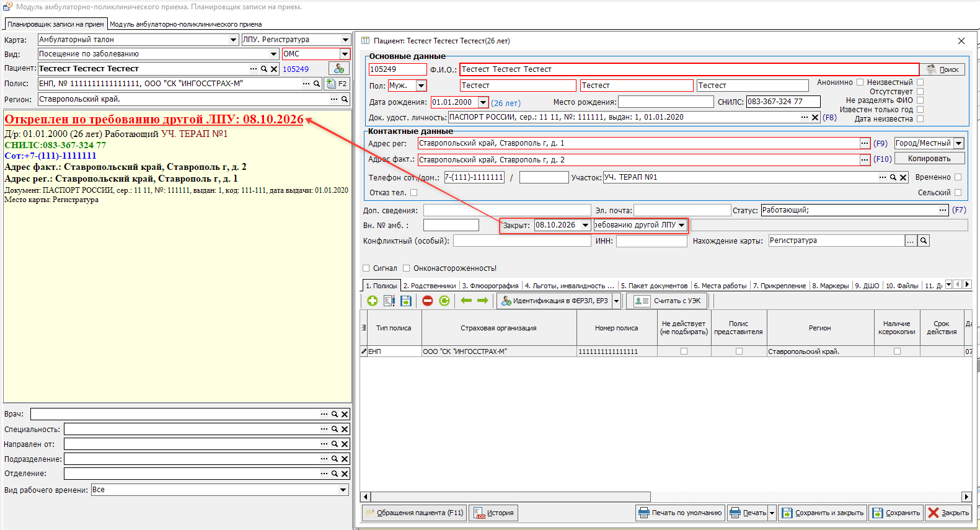
Task: Clear the Пациент field with X icon
Action: (x=273, y=69)
